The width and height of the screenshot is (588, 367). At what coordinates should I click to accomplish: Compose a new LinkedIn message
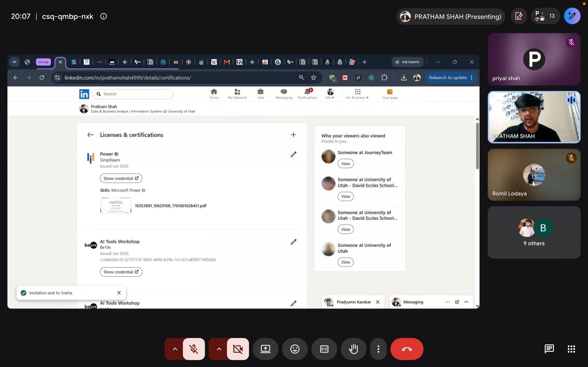point(457,302)
